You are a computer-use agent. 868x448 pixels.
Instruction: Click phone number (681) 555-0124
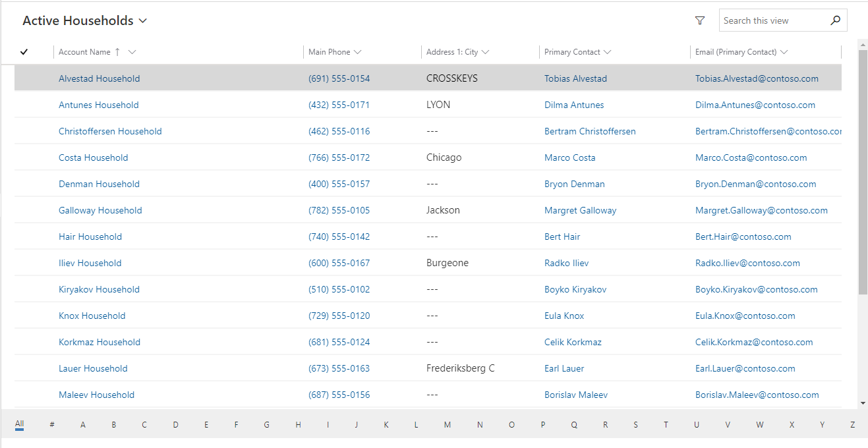[x=339, y=342]
